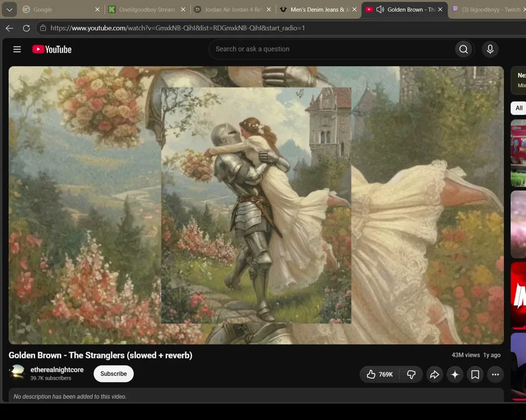Save video with the bookmark icon

coord(475,374)
